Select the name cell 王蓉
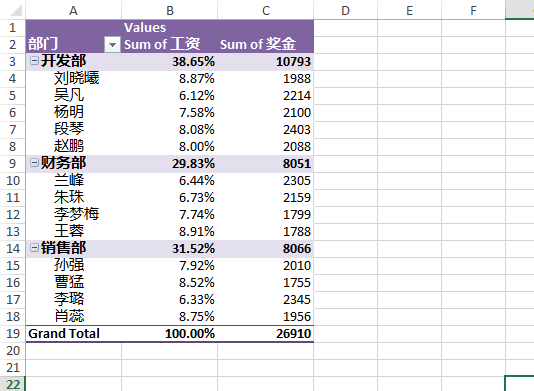This screenshot has width=534, height=391. tap(74, 231)
